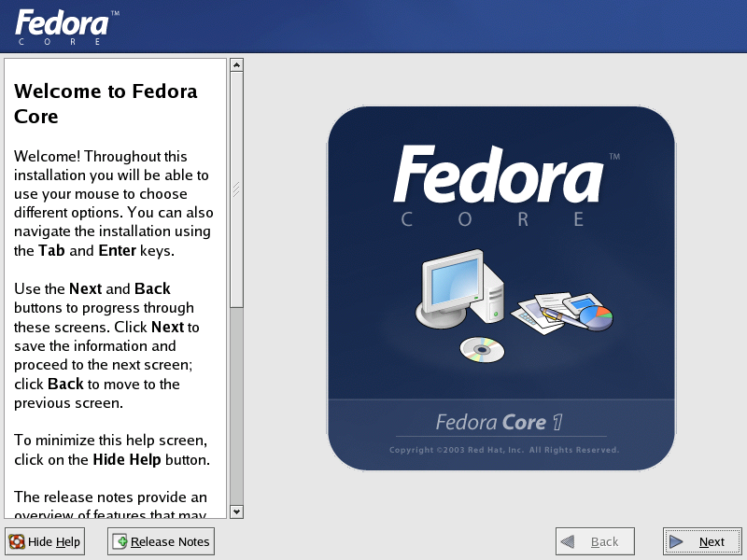Click the bold 'Hide Help' text in help

(127, 459)
